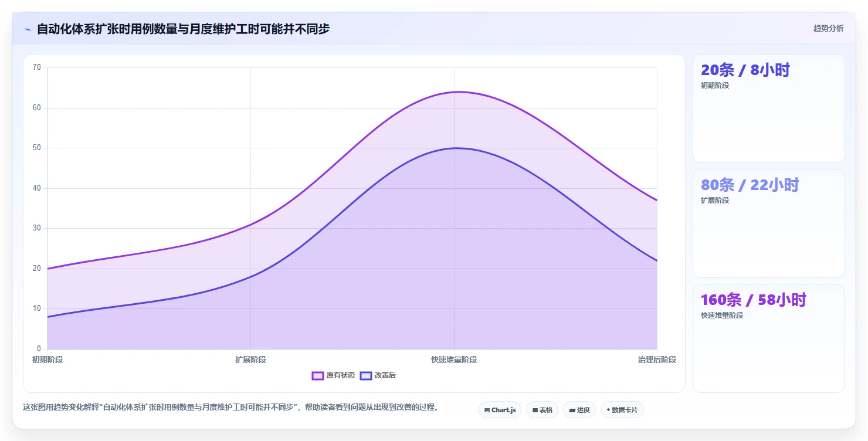Toggle the 改善后 legend swatch
Image resolution: width=868 pixels, height=441 pixels.
pos(366,375)
